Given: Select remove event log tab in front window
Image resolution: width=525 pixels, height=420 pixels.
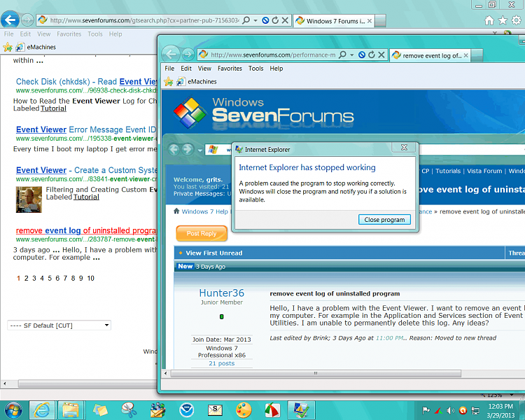Looking at the screenshot, I should (x=430, y=55).
